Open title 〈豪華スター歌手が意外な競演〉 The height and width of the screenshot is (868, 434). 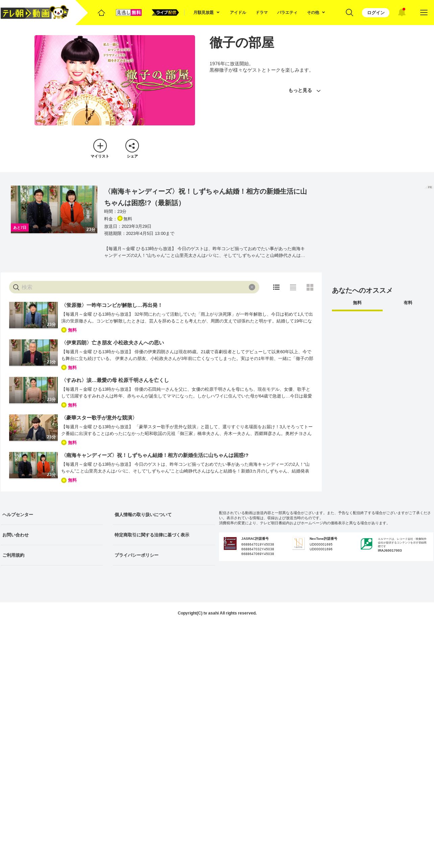point(99,417)
